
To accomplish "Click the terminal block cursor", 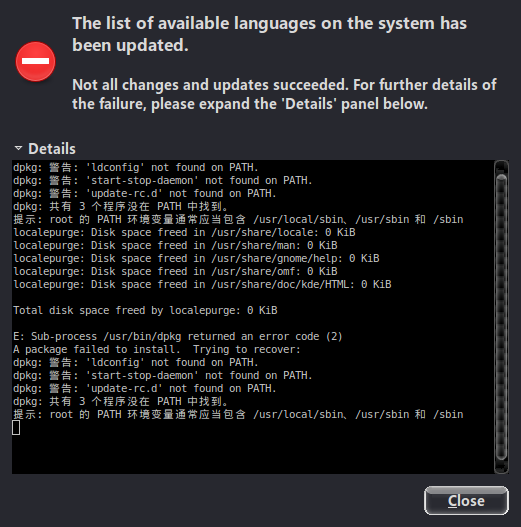I will point(16,428).
